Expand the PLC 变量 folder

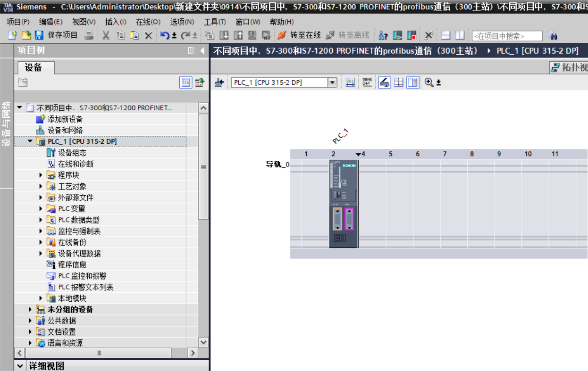click(x=41, y=208)
